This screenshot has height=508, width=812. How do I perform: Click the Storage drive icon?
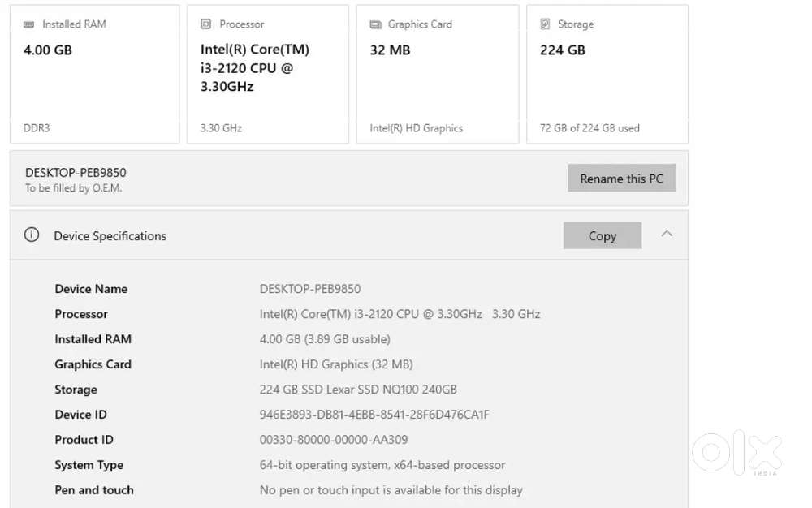545,24
